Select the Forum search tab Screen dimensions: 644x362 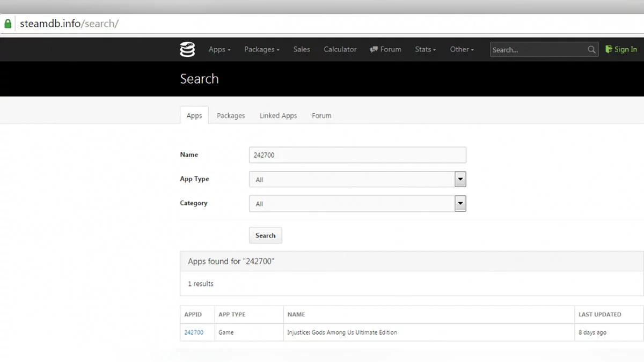click(x=321, y=115)
